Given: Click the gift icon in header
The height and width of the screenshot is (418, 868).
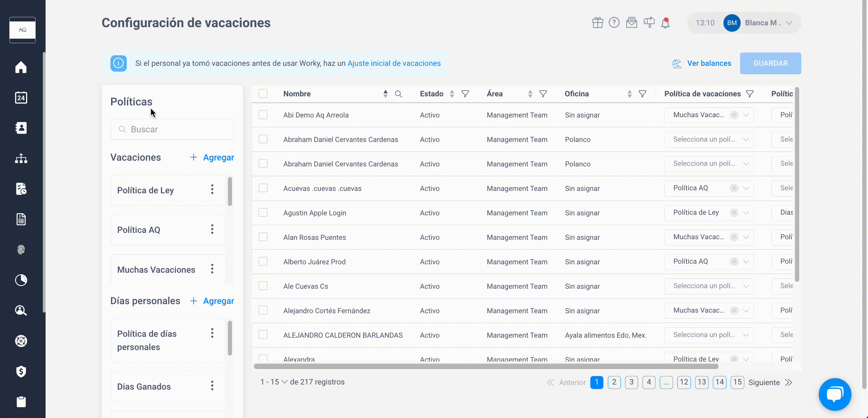Looking at the screenshot, I should [597, 23].
